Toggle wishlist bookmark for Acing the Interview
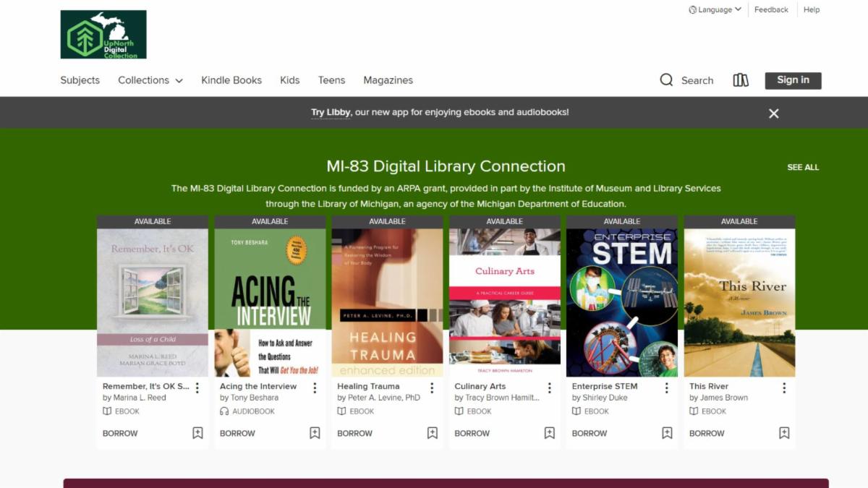 tap(315, 433)
